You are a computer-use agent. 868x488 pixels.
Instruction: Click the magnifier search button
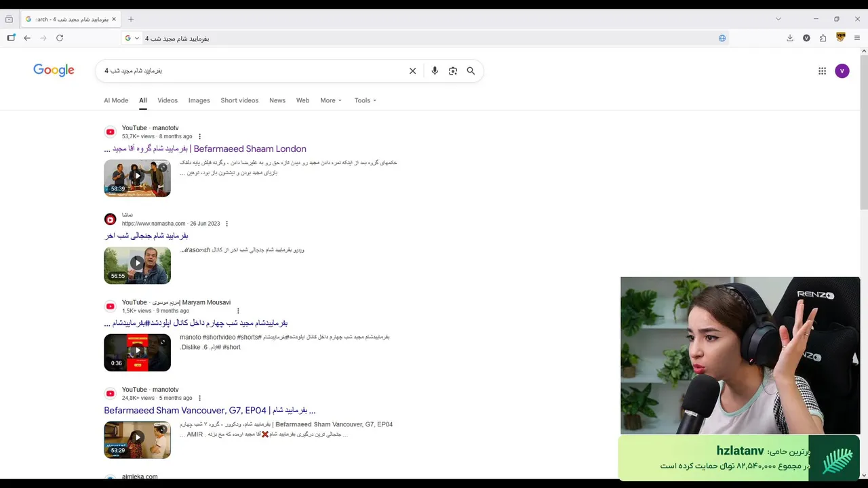click(471, 70)
